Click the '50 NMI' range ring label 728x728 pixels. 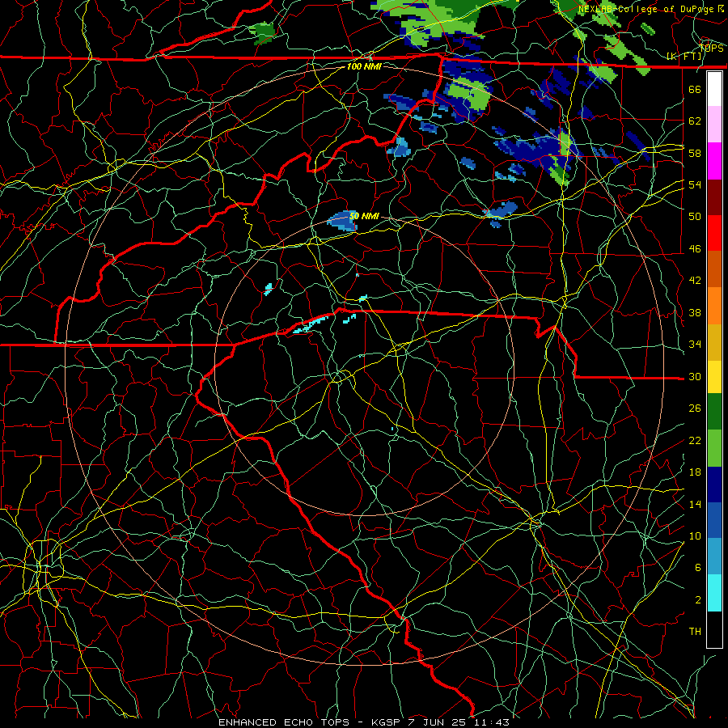click(x=364, y=216)
